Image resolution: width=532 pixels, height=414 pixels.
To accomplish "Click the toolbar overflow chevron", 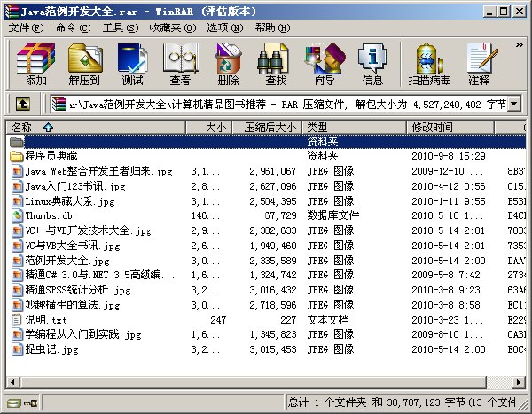I will (x=519, y=44).
